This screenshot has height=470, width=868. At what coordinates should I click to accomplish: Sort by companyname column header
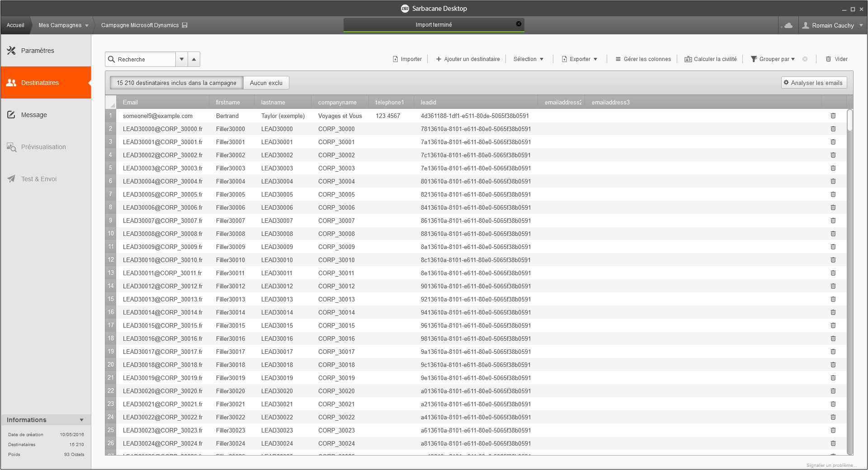click(340, 102)
